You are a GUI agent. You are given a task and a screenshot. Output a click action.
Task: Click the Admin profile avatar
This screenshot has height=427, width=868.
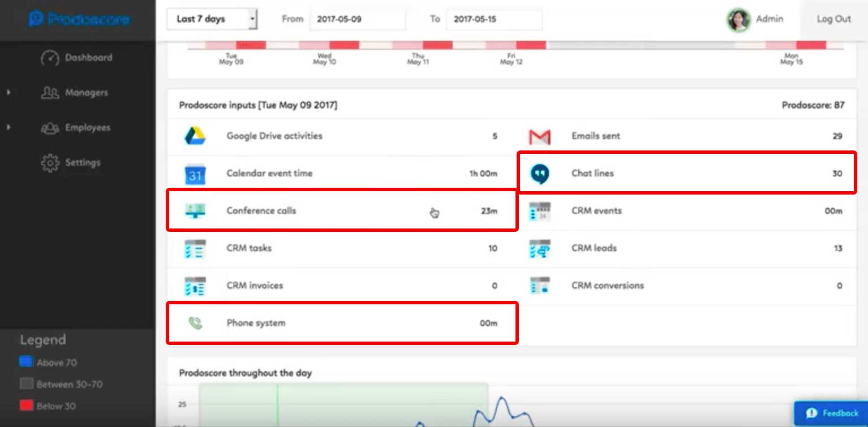(x=738, y=20)
